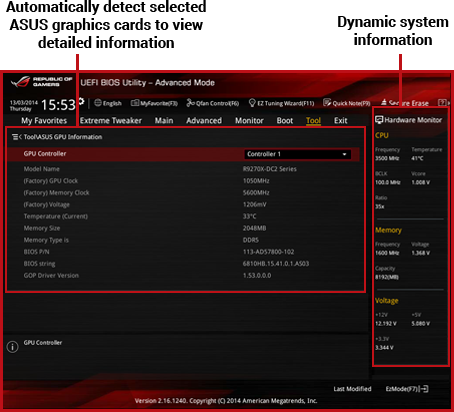Click the Temperature (Current) value 33°C
The image size is (454, 412).
tap(249, 216)
